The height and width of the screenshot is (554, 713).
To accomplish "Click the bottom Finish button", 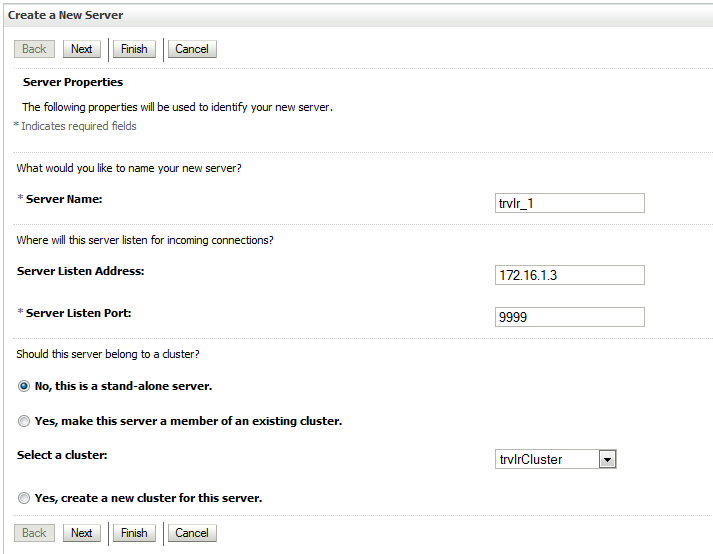I will tap(134, 533).
